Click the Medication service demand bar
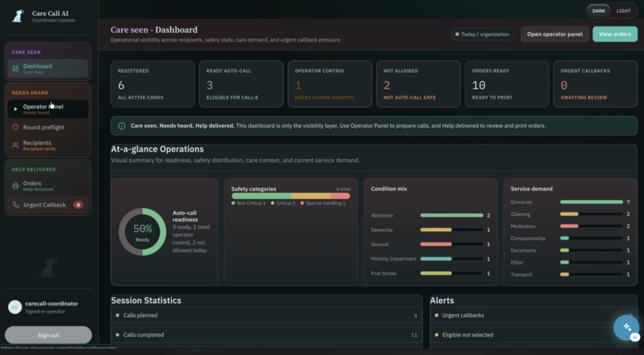This screenshot has height=355, width=644. (x=591, y=226)
